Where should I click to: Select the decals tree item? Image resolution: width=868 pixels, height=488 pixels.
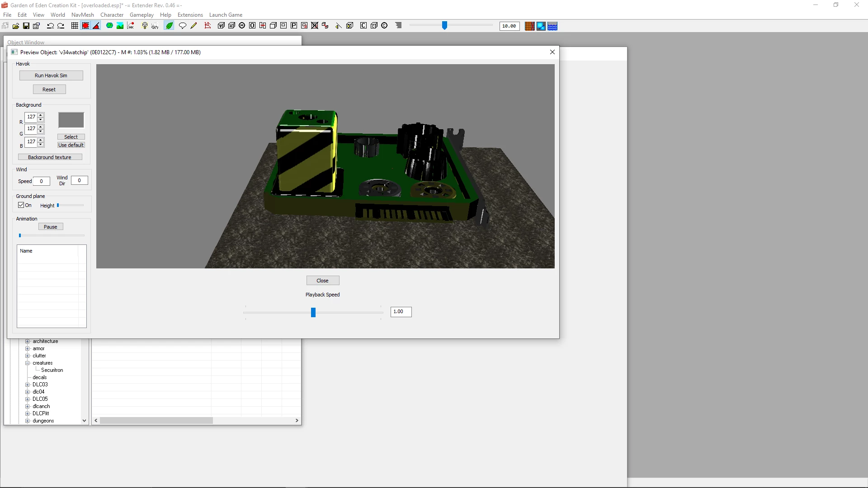pos(40,378)
